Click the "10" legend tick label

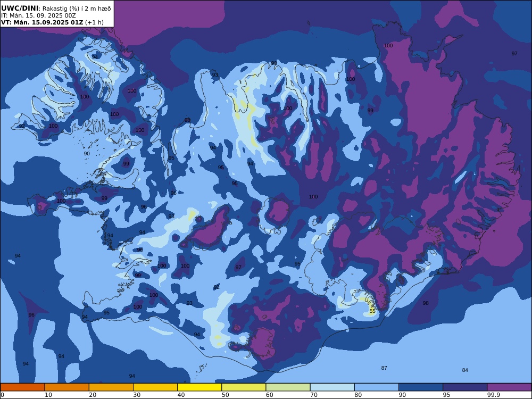pos(48,395)
